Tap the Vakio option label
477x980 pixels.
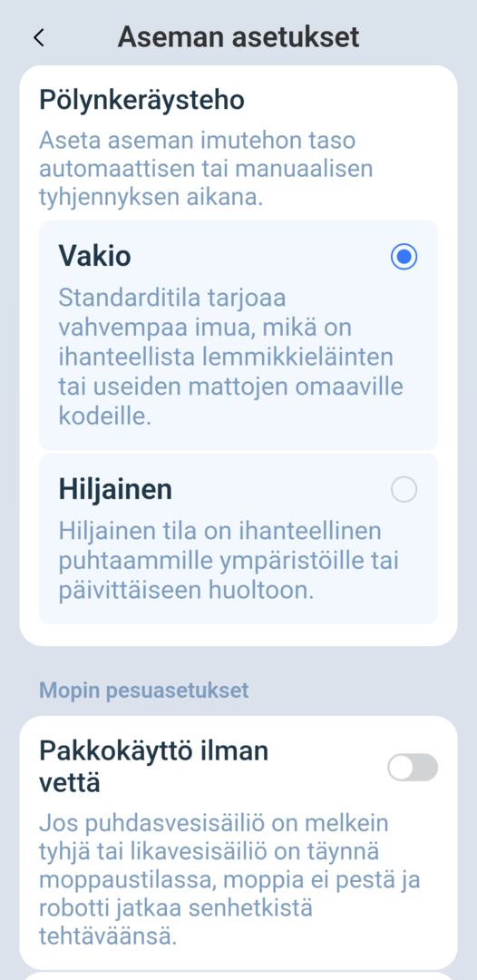click(95, 256)
